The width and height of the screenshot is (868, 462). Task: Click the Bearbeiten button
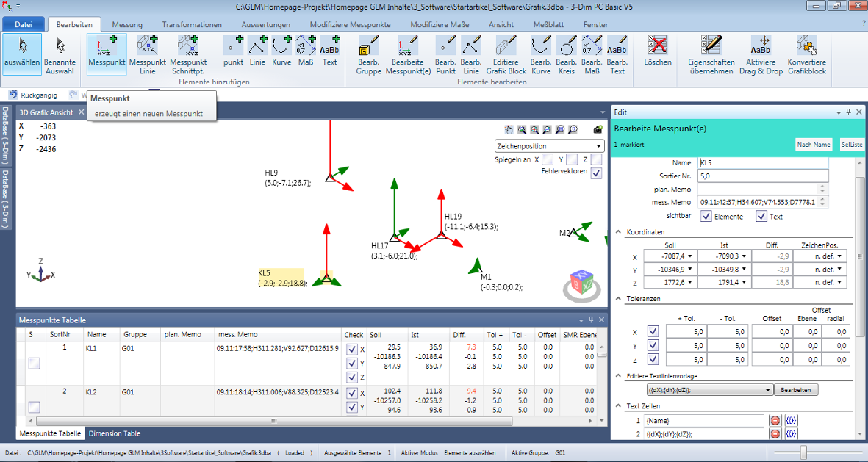(x=795, y=390)
